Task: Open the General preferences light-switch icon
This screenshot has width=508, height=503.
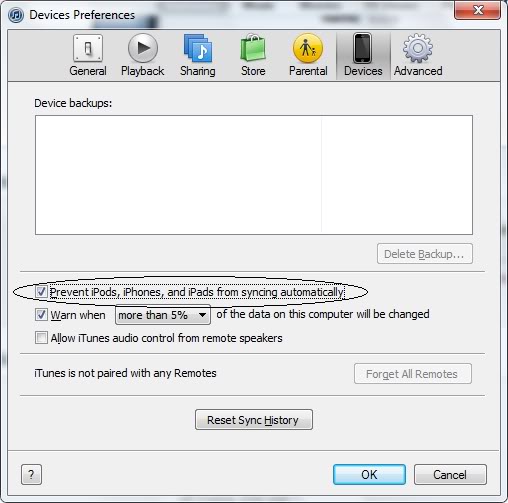Action: [88, 48]
